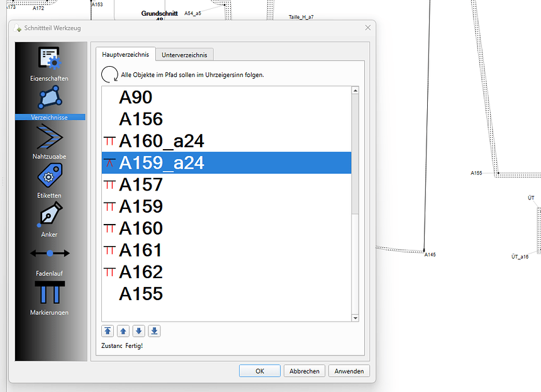This screenshot has height=392, width=541.
Task: Select the A157 list entry
Action: coord(226,184)
